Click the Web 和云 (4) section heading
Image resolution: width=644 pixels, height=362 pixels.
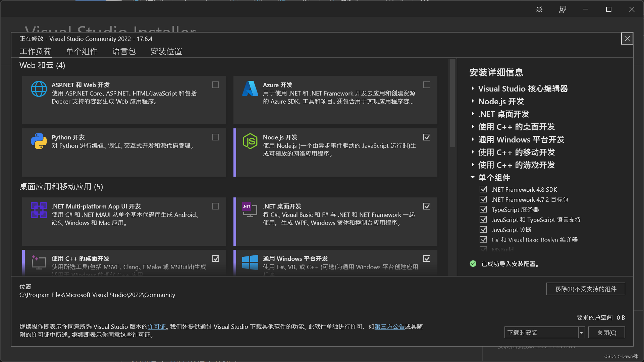point(42,65)
